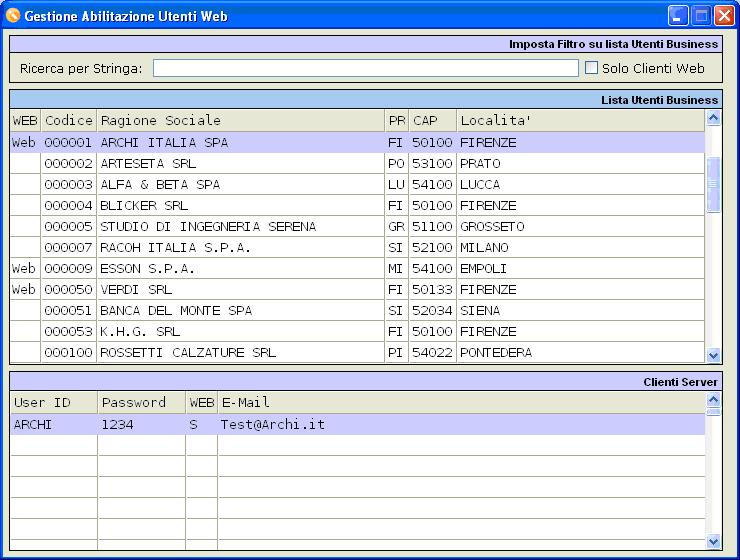Click the Web flag on row 000009
Image resolution: width=740 pixels, height=560 pixels.
24,268
